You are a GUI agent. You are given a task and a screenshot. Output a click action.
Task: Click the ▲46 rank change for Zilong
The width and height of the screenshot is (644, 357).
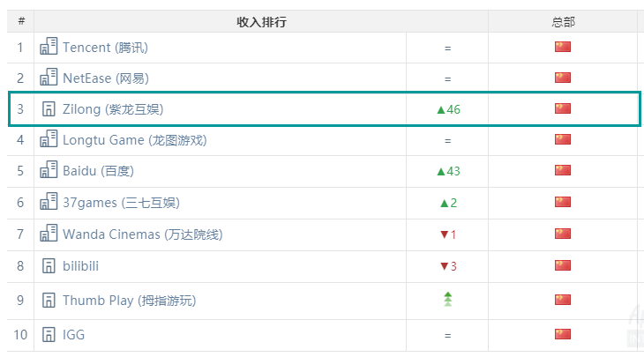coord(448,110)
